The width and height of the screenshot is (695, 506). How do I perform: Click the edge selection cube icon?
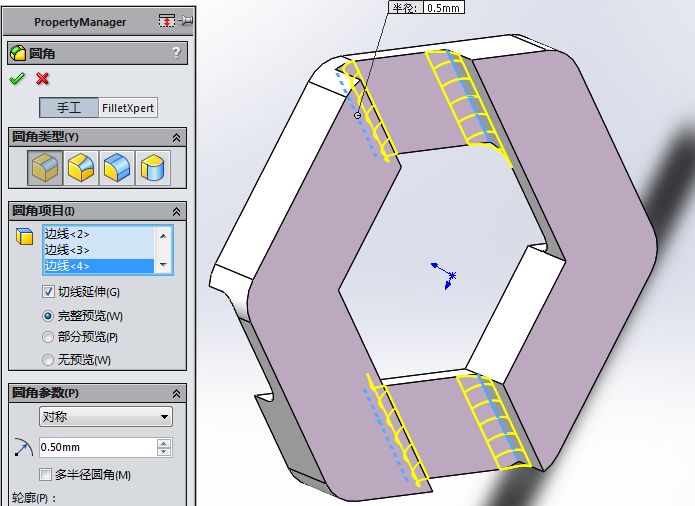pos(25,236)
